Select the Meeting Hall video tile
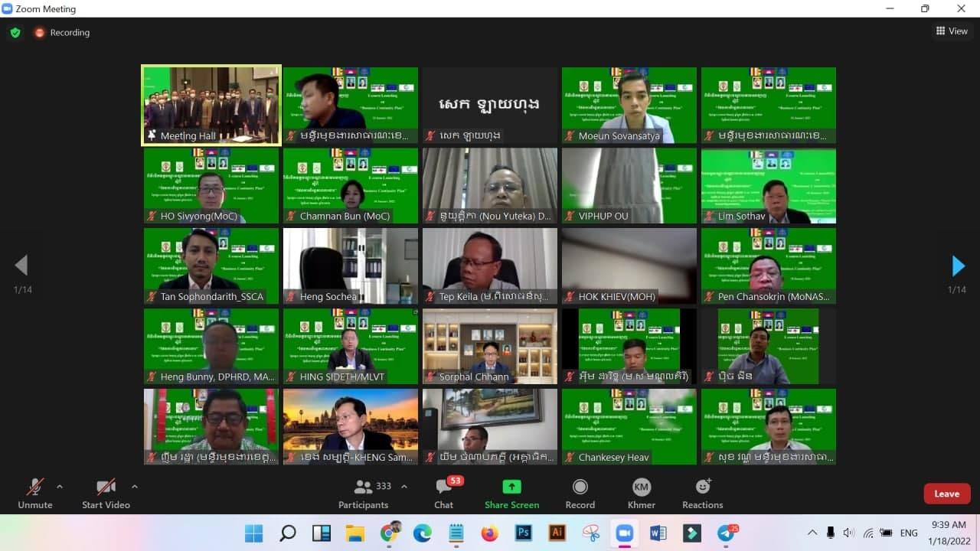The width and height of the screenshot is (980, 551). coord(211,105)
